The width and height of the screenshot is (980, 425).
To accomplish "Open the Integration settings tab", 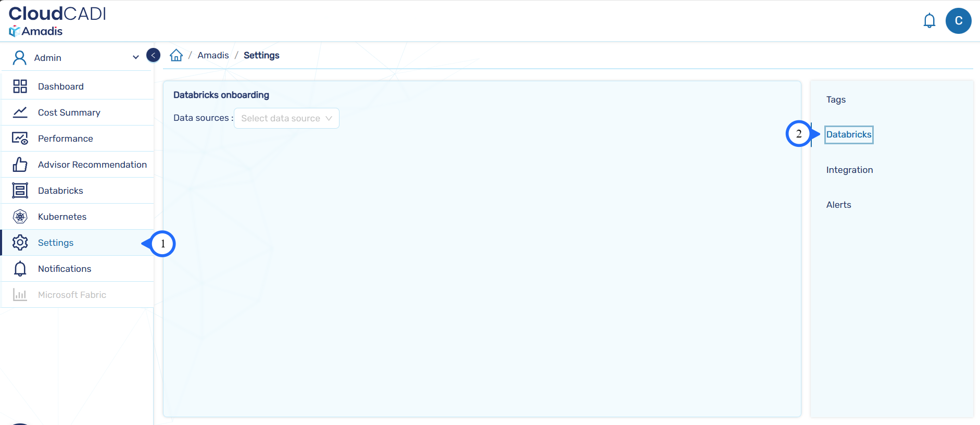I will click(x=849, y=170).
